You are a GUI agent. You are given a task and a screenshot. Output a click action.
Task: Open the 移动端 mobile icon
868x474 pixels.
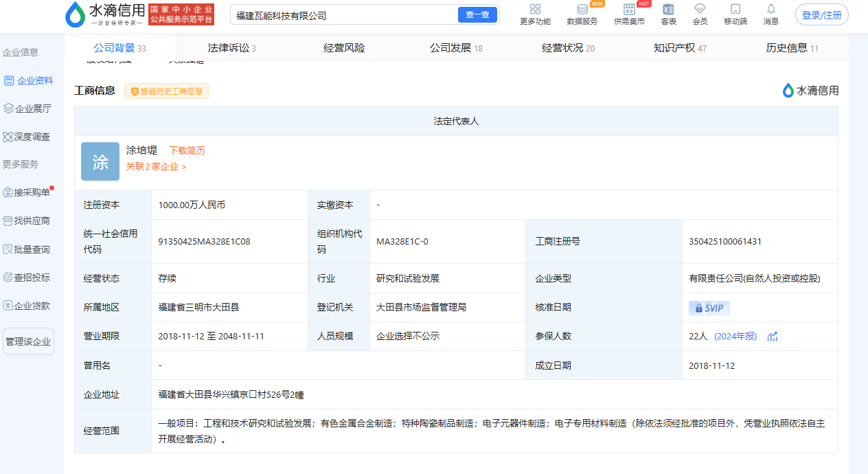(x=735, y=10)
